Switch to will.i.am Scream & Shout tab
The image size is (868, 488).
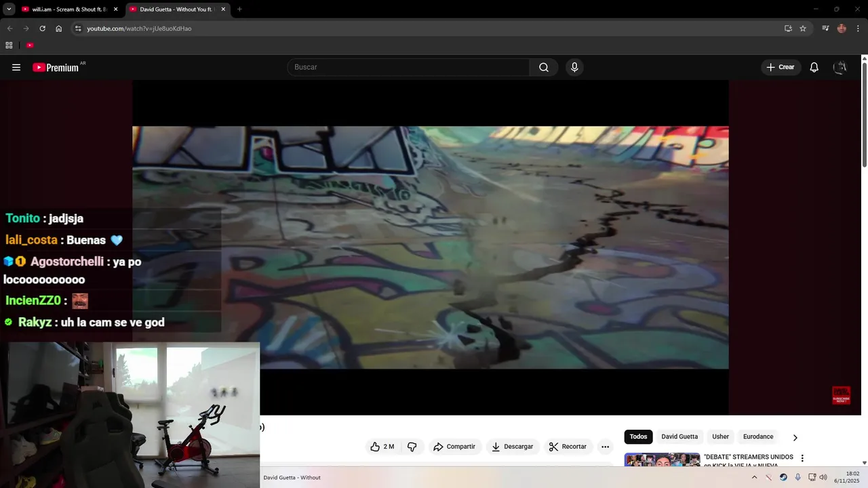point(69,9)
